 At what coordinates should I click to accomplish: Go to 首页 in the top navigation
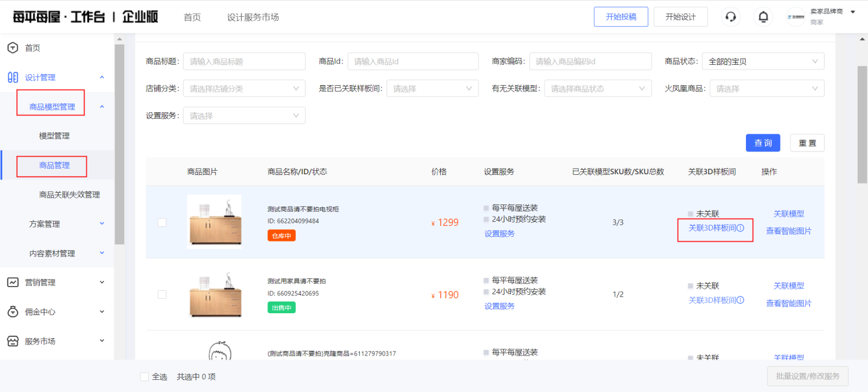[x=192, y=17]
